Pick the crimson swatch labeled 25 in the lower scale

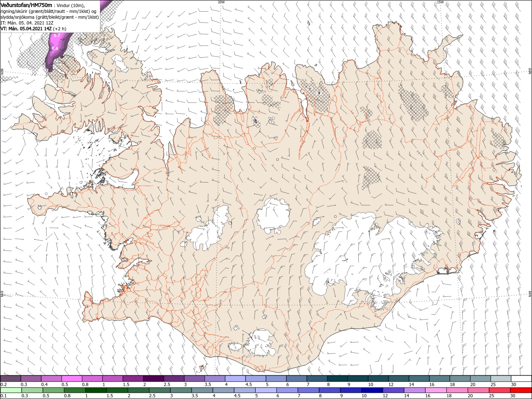[500, 390]
